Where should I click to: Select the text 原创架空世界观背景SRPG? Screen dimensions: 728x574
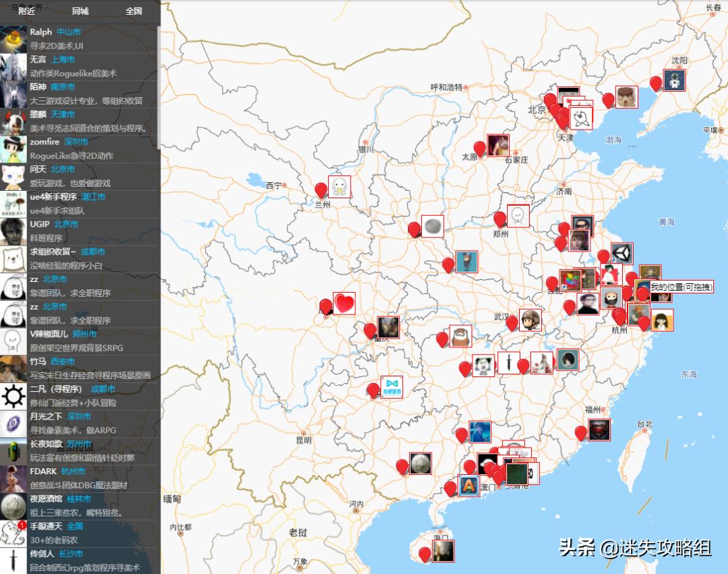point(77,348)
